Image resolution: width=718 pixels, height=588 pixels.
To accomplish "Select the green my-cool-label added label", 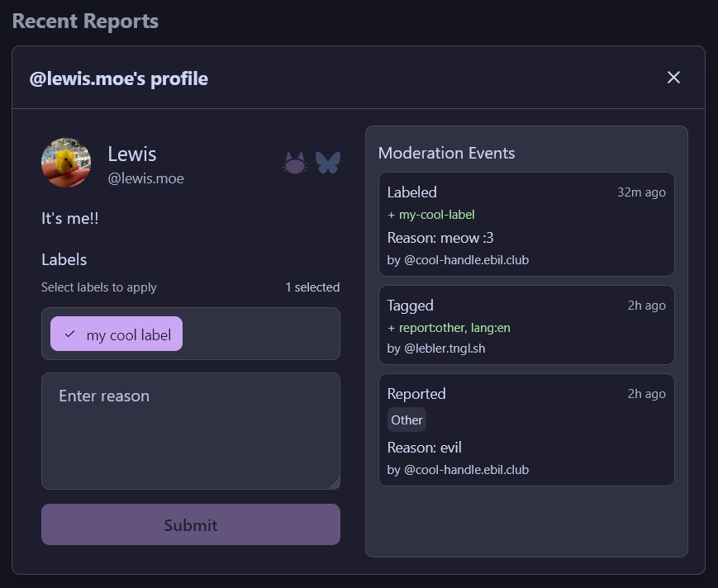I will tap(436, 215).
